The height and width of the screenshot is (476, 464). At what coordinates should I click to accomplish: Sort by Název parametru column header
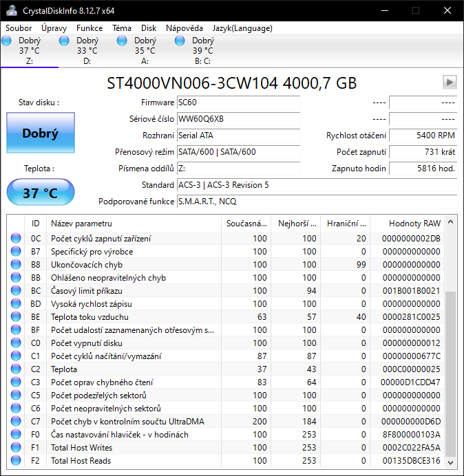tap(134, 224)
